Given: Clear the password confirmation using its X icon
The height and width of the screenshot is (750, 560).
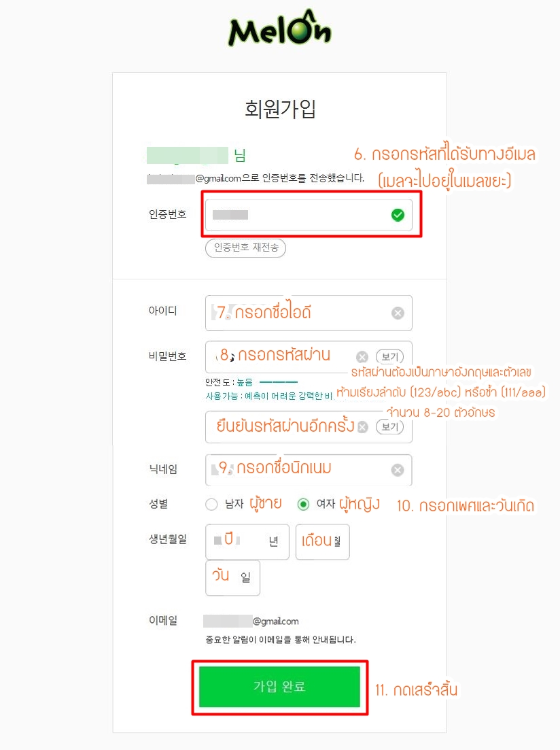Looking at the screenshot, I should (362, 427).
